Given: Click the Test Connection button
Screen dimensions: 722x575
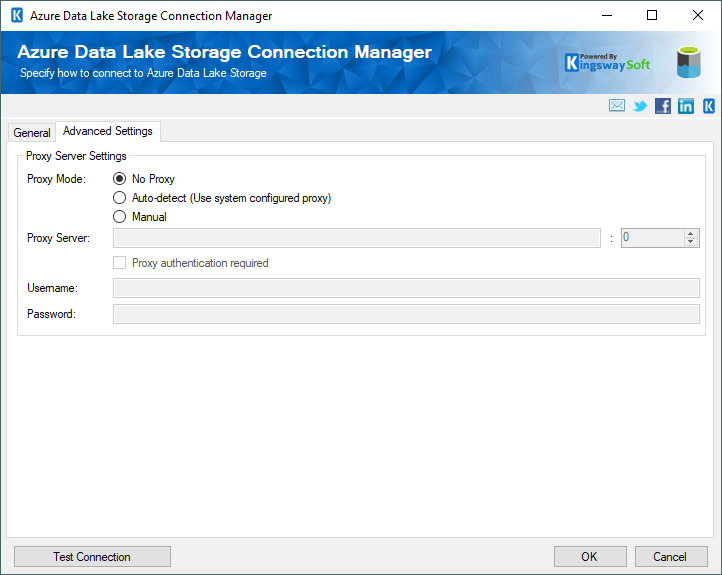Looking at the screenshot, I should click(x=92, y=557).
